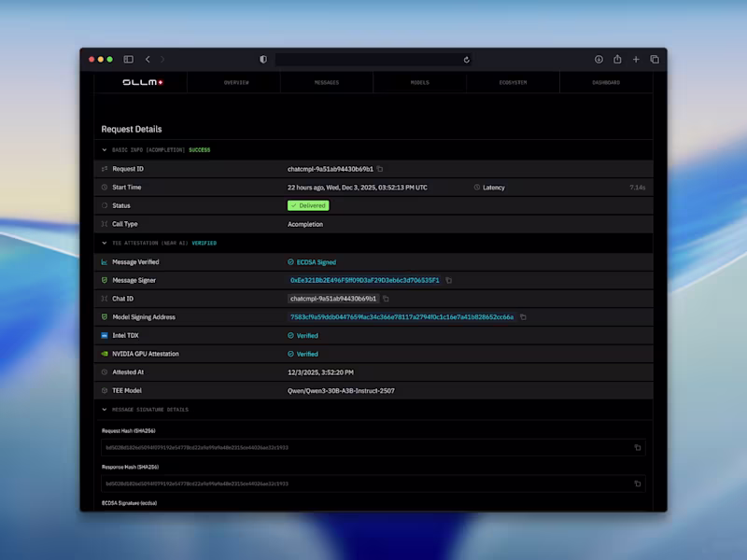Copy the Model Signing Address
Image resolution: width=747 pixels, height=560 pixels.
(x=523, y=317)
